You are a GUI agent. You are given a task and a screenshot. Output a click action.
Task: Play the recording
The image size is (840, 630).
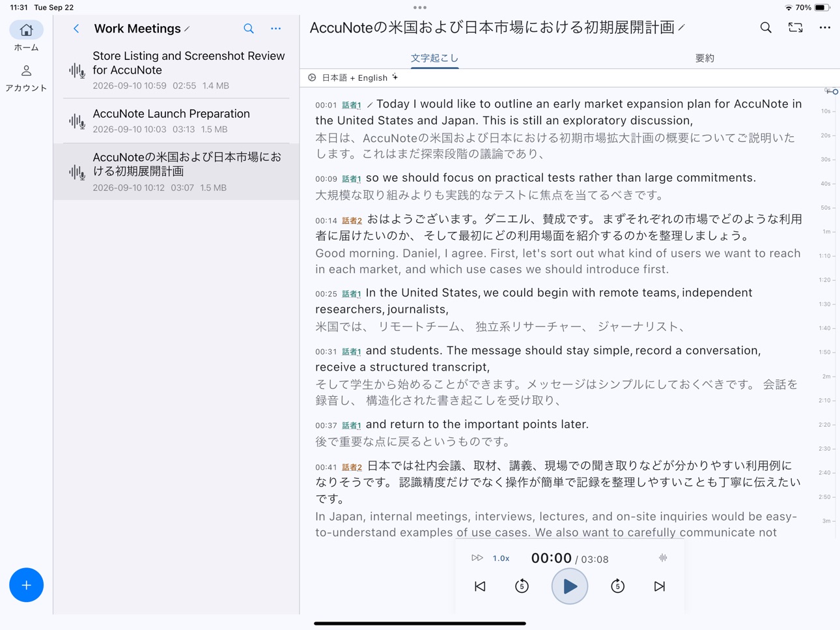[x=570, y=586]
